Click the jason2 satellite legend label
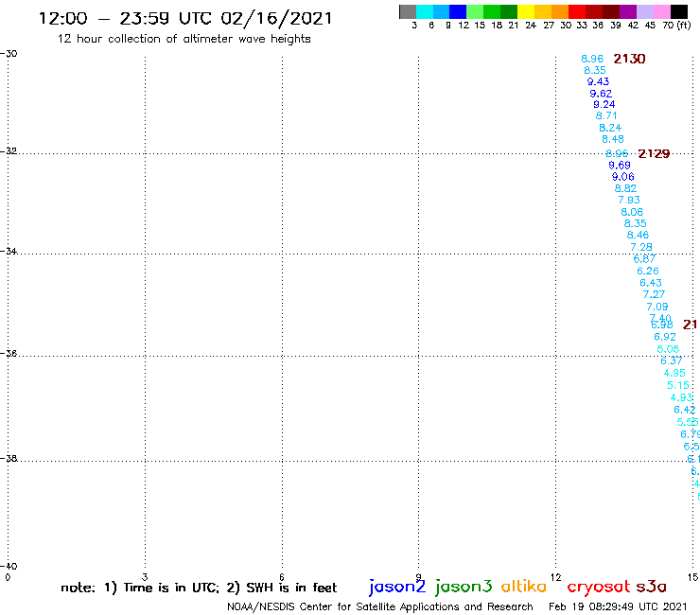The image size is (700, 615). pos(397,587)
